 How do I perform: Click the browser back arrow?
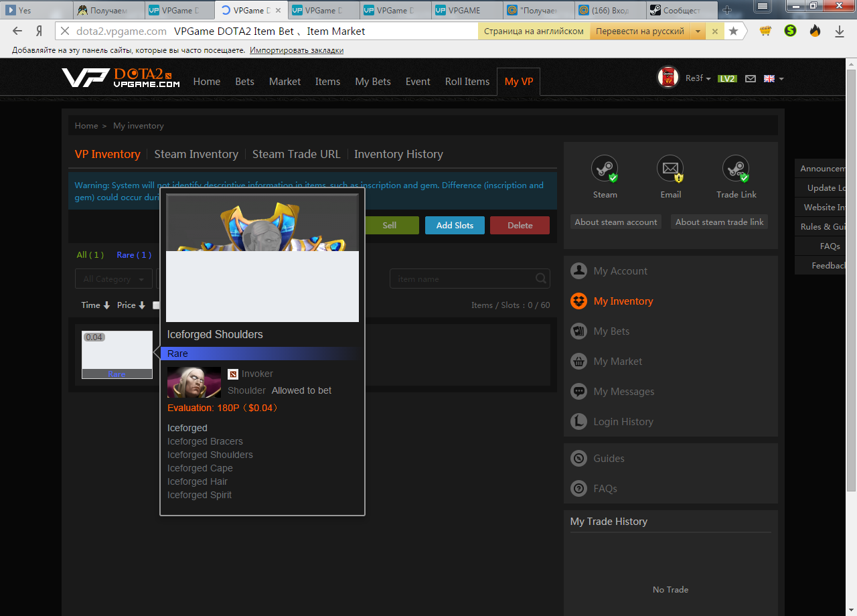click(x=17, y=31)
